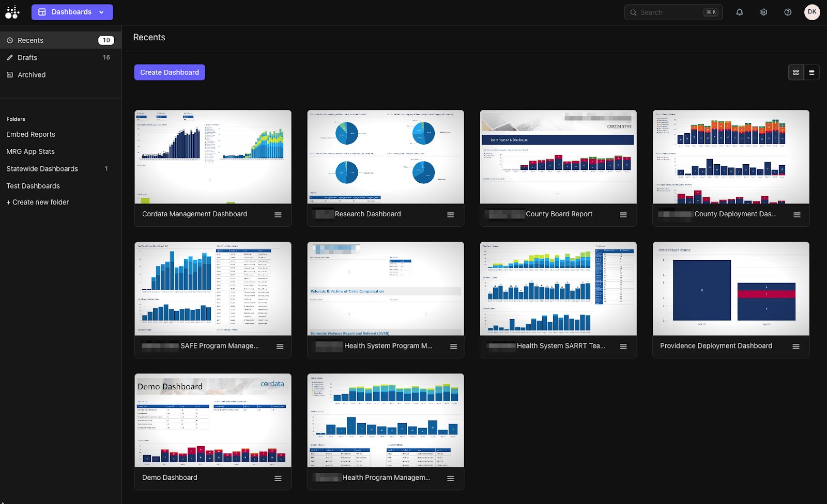Screen dimensions: 827x504
Task: Open the Archived dashboards section
Action: pos(32,74)
